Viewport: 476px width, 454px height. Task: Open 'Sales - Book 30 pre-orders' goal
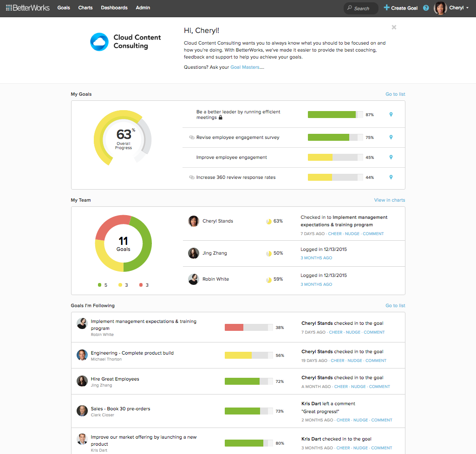[x=120, y=409]
